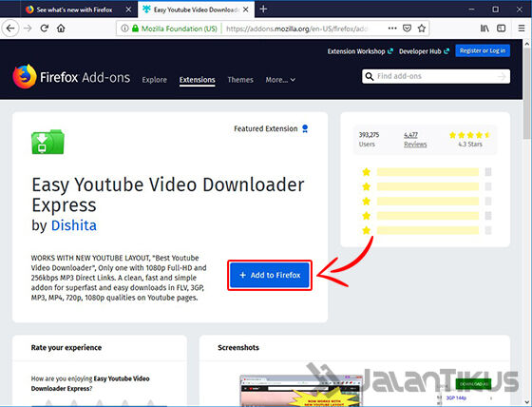Open the Extensions navigation item
The height and width of the screenshot is (407, 532).
point(198,80)
